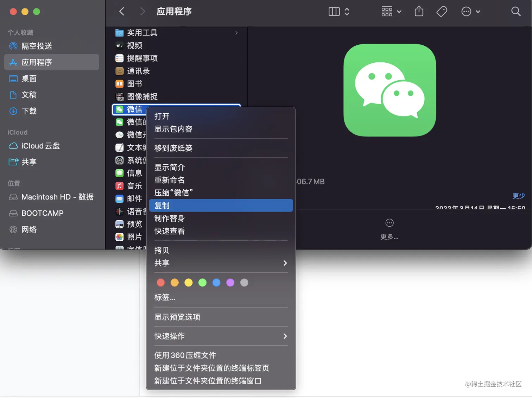Choose 新建位于文件夹位置的终端标签页

pos(221,368)
